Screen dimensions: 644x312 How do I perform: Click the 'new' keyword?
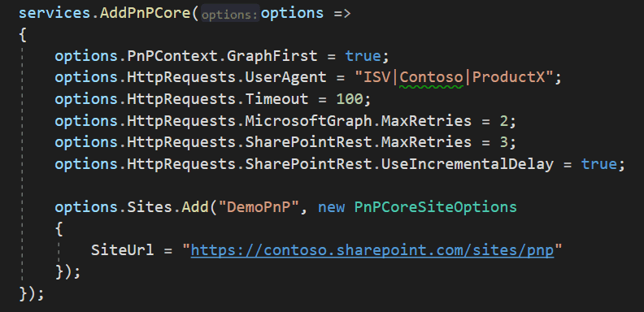(332, 207)
